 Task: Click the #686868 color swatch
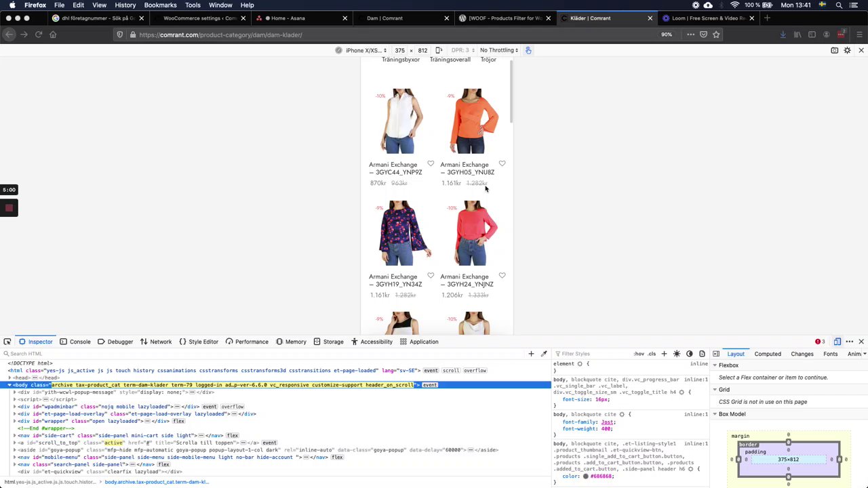586,476
